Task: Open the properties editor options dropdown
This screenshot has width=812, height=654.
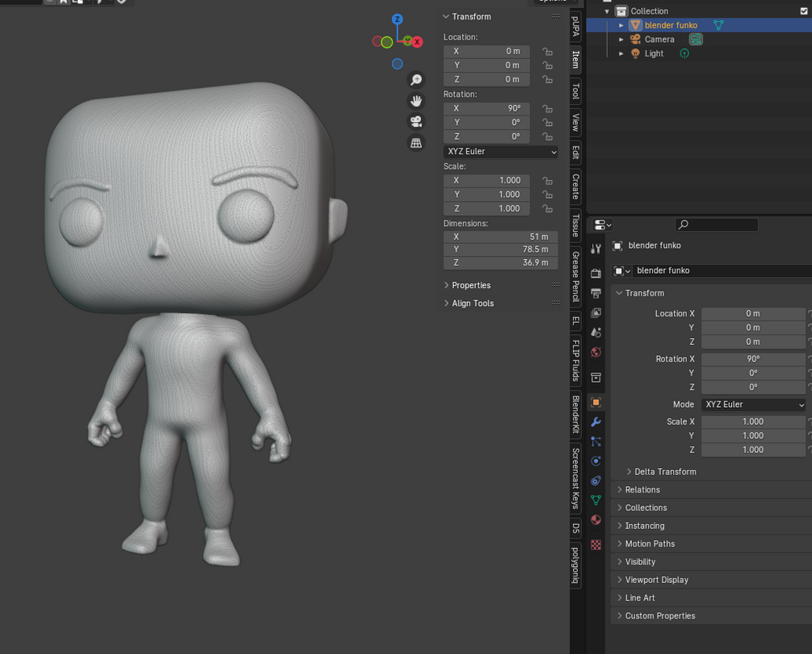Action: (x=603, y=225)
